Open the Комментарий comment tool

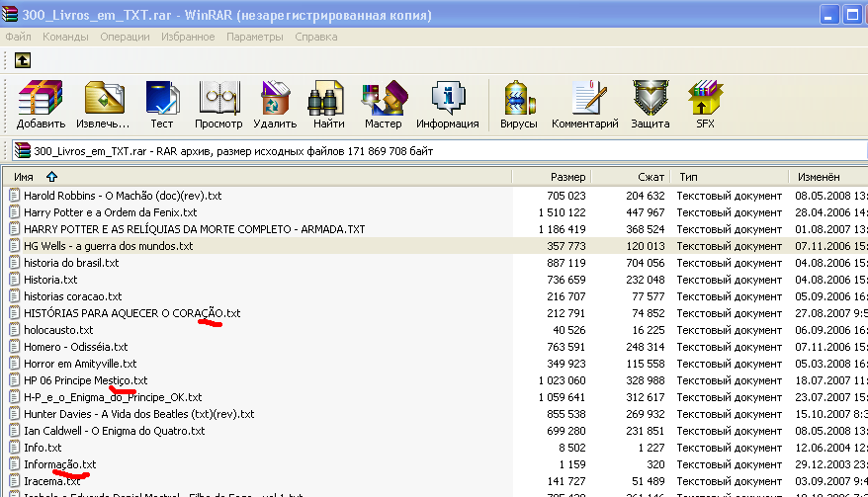pyautogui.click(x=584, y=105)
